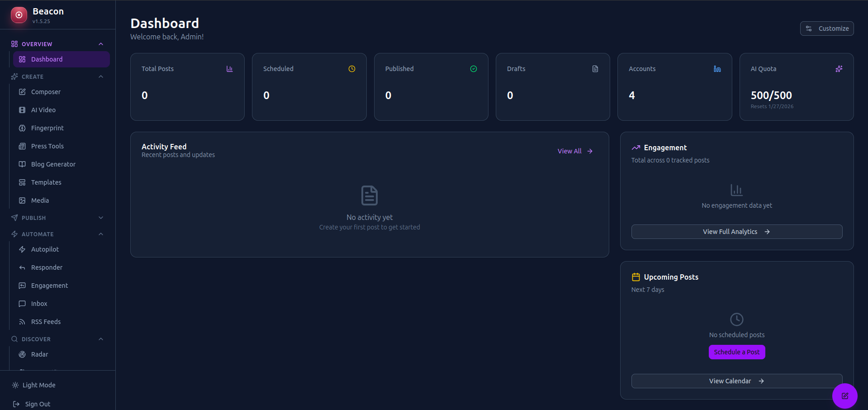Image resolution: width=868 pixels, height=410 pixels.
Task: Select the AI Video generator
Action: tap(43, 110)
